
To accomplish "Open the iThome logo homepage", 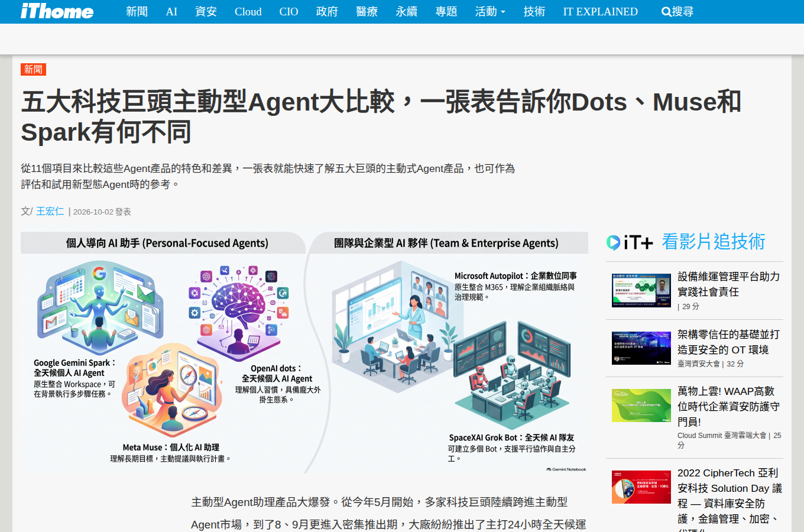I will coord(57,11).
